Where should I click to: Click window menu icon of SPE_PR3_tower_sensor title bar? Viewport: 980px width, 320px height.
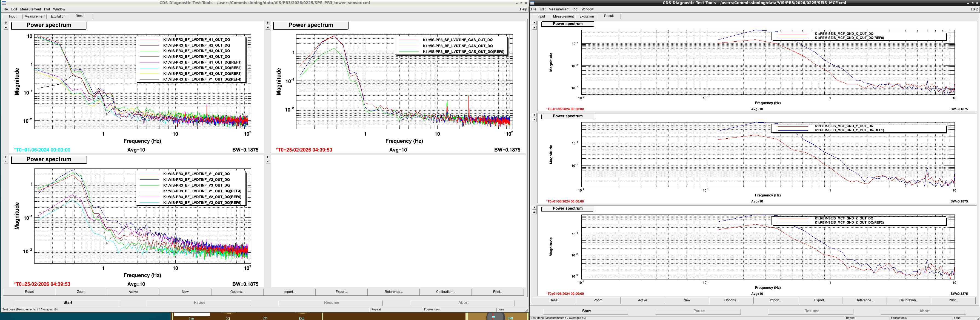[x=4, y=3]
